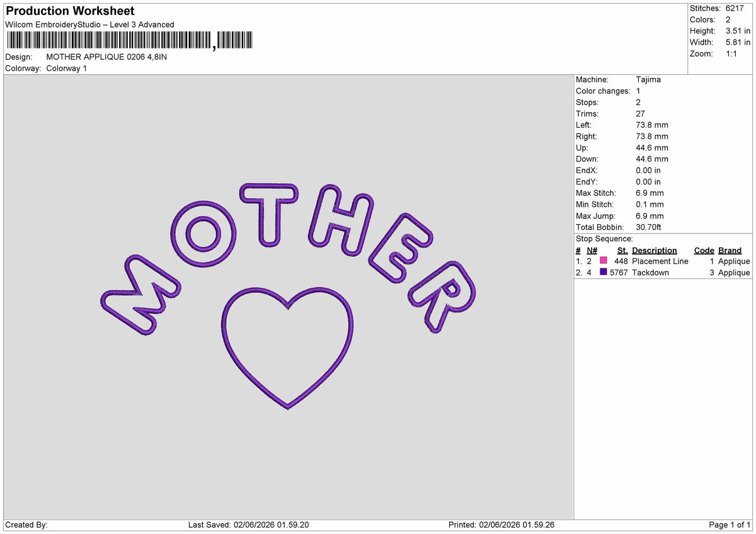The height and width of the screenshot is (534, 756).
Task: Click the Description column header
Action: (x=655, y=250)
